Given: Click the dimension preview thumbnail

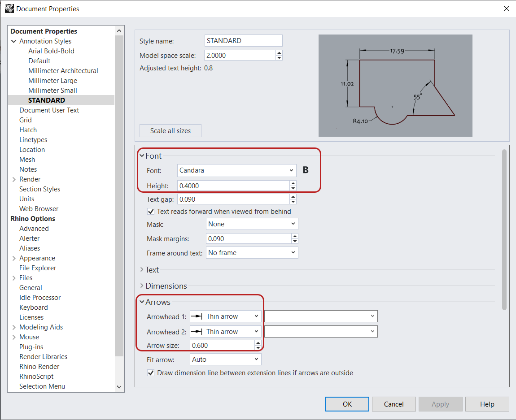Looking at the screenshot, I should (395, 86).
